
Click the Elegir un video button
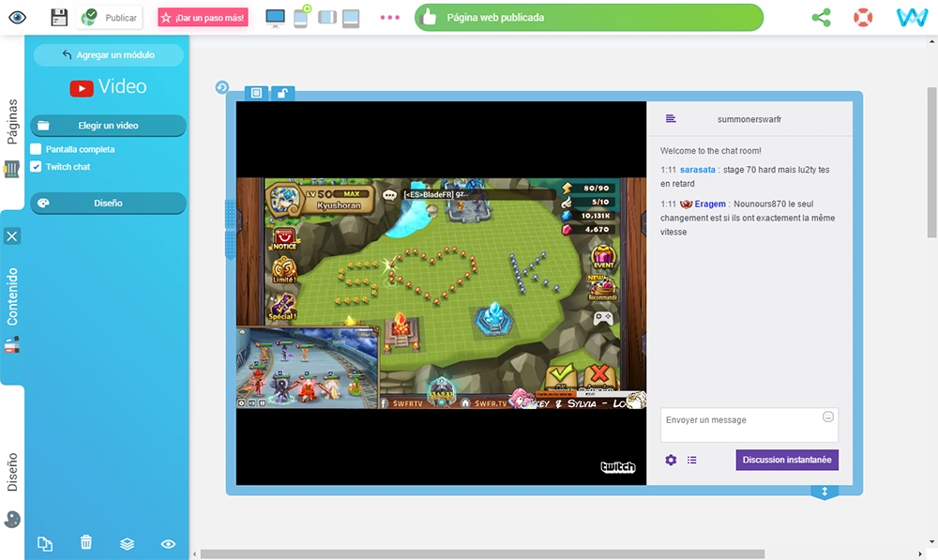pos(108,126)
